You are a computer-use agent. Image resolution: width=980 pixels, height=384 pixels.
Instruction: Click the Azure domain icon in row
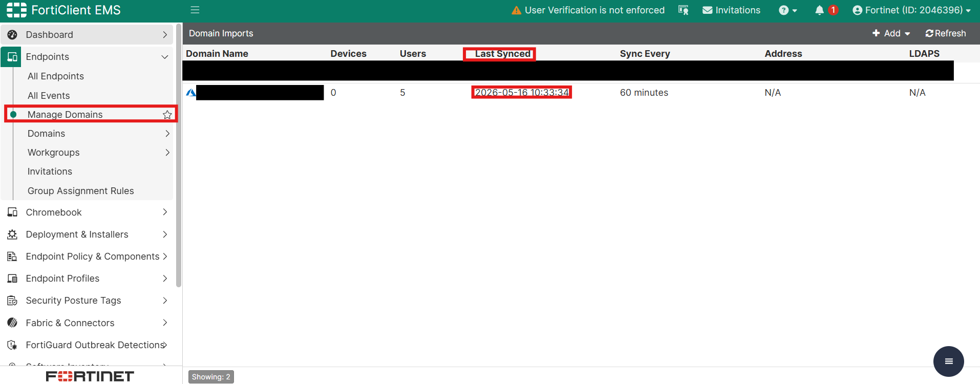click(x=191, y=93)
